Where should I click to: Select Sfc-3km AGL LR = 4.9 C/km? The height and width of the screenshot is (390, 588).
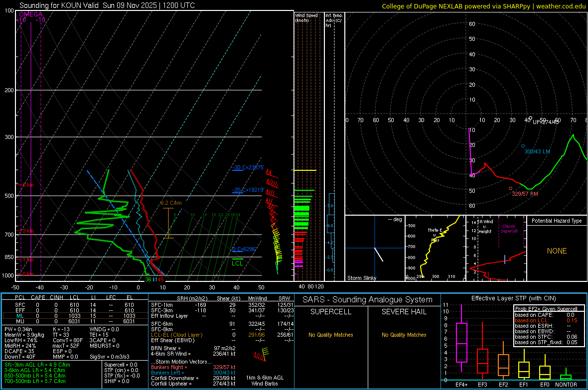point(37,365)
